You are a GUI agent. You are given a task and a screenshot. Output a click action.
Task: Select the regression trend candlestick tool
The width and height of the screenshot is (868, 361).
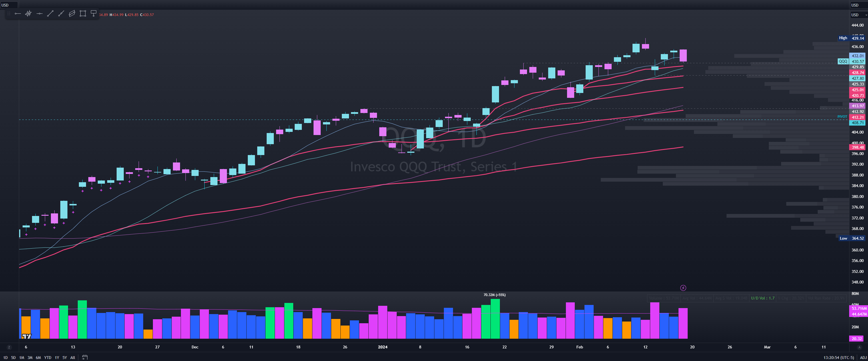click(x=28, y=13)
